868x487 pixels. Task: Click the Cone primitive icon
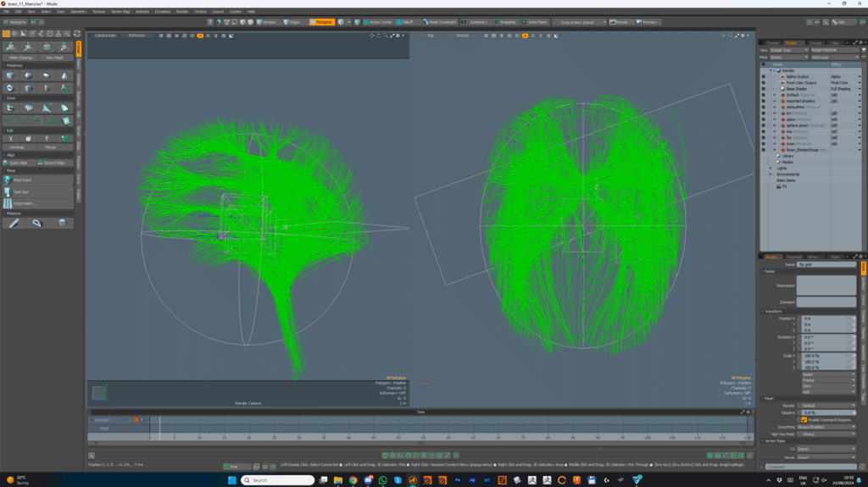(63, 75)
